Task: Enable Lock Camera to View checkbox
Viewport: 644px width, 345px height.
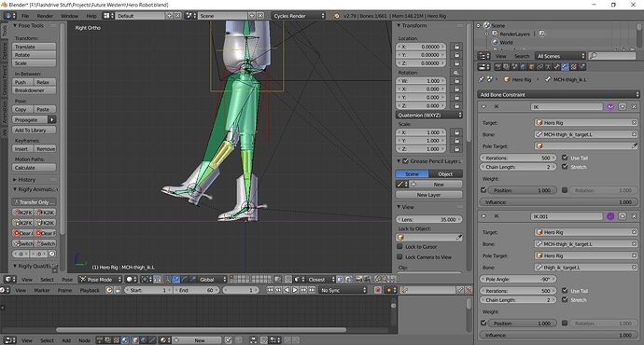Action: click(399, 256)
